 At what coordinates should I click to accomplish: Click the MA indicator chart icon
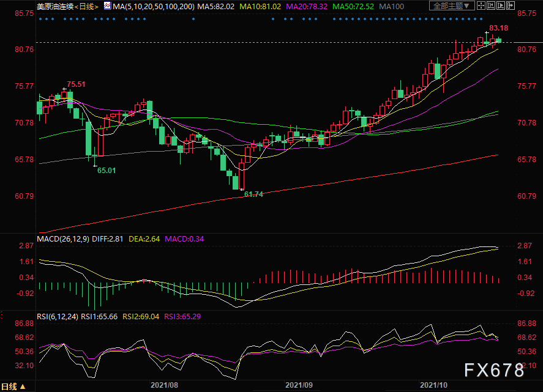click(x=107, y=6)
